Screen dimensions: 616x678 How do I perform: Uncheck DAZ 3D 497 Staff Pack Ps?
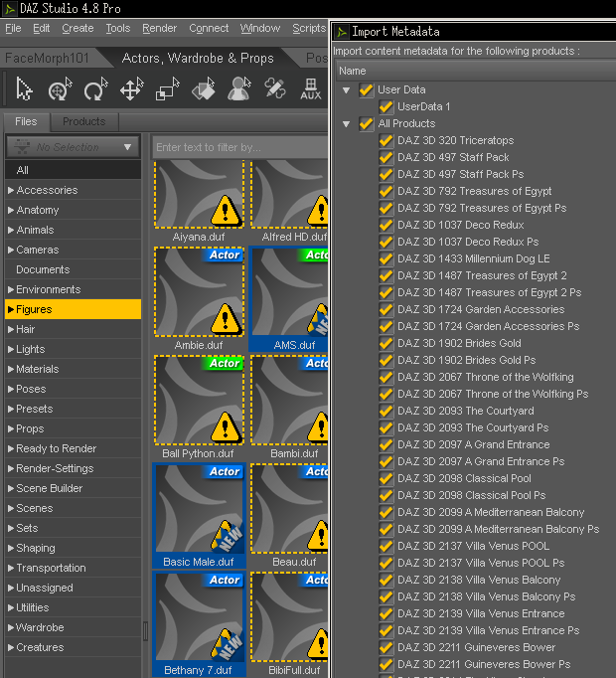pos(385,174)
